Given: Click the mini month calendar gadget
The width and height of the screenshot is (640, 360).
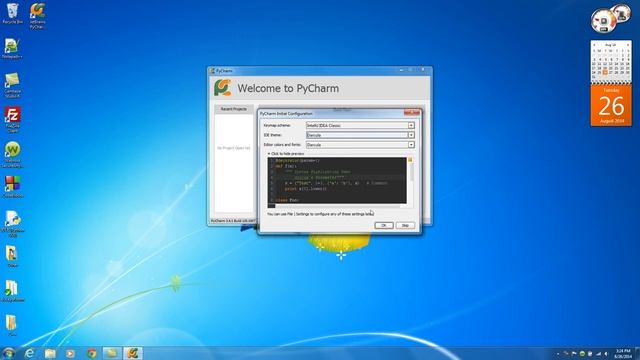Looking at the screenshot, I should [x=611, y=61].
